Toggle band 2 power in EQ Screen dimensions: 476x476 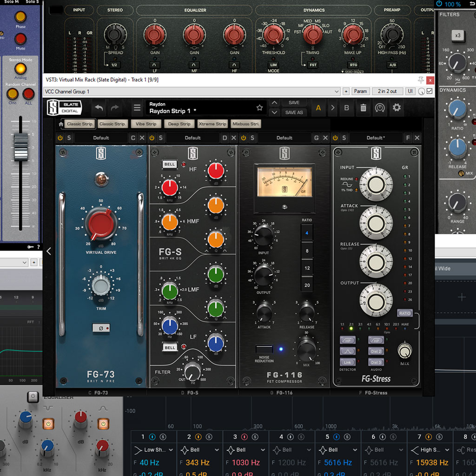click(x=198, y=437)
